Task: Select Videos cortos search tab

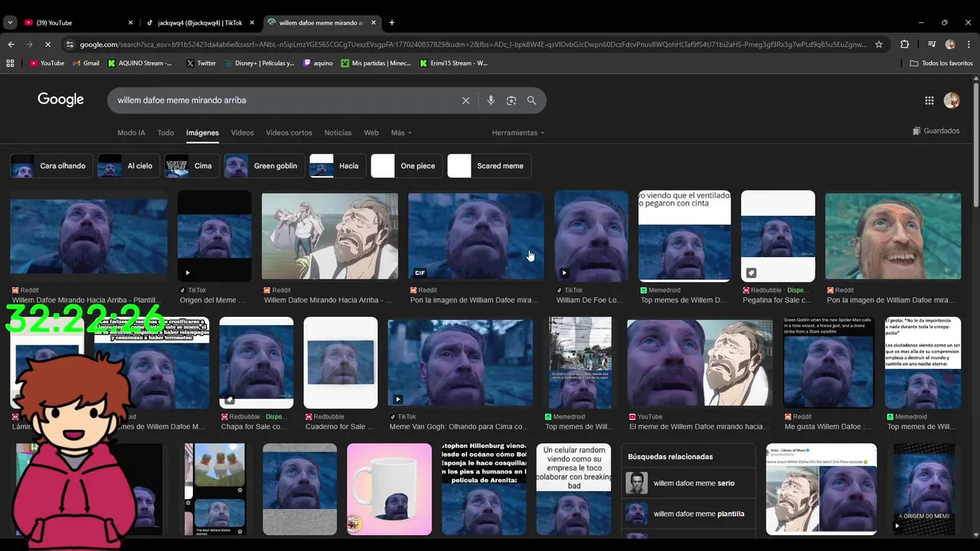Action: pos(289,133)
